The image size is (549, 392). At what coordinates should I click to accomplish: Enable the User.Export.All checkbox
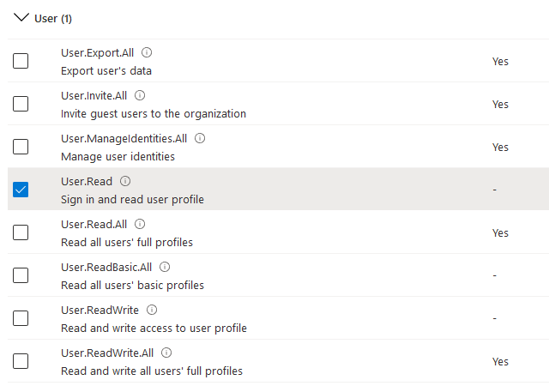click(21, 61)
